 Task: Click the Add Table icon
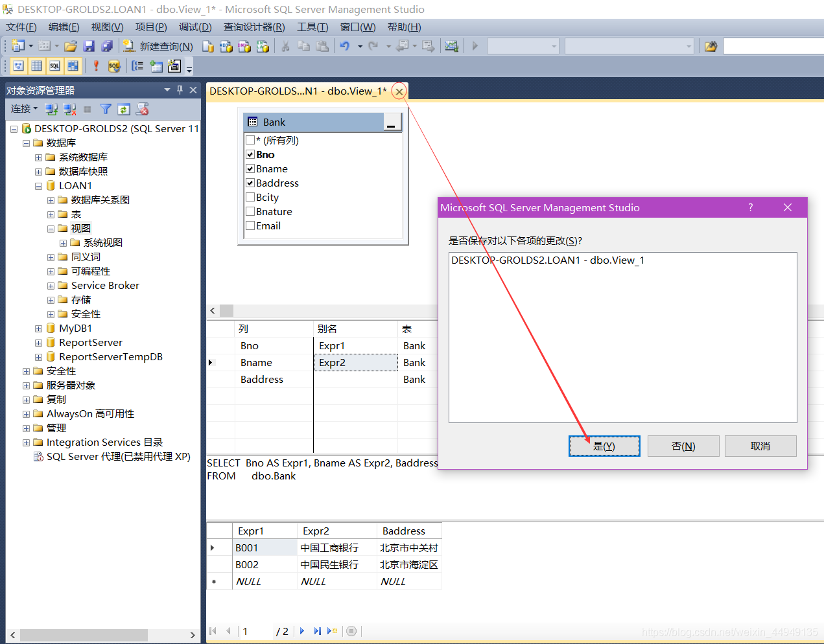(x=156, y=65)
